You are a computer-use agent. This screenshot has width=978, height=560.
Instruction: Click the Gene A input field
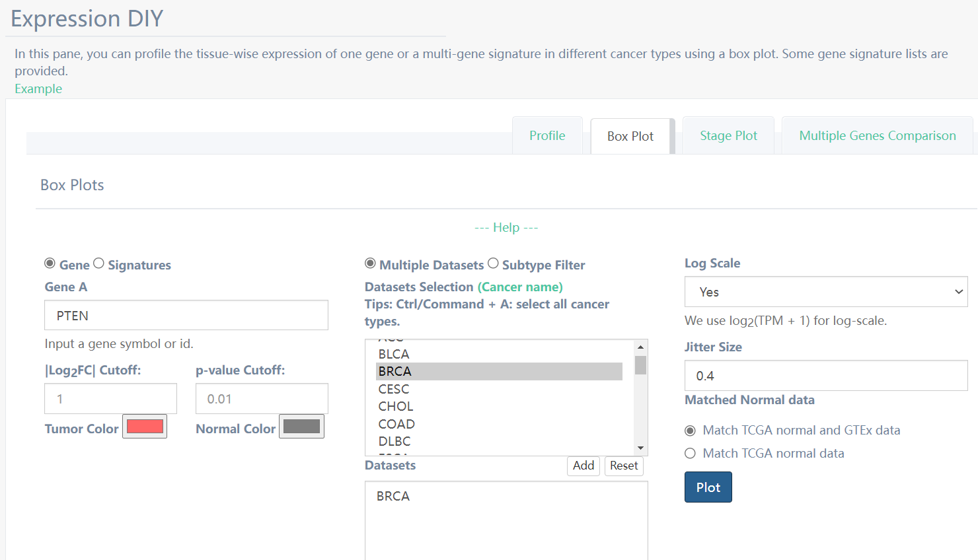[186, 316]
